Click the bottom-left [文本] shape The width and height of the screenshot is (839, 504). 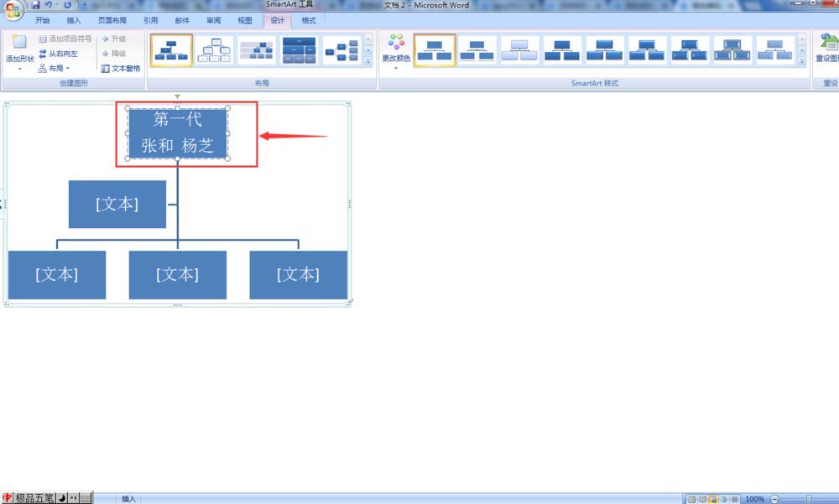(x=57, y=275)
